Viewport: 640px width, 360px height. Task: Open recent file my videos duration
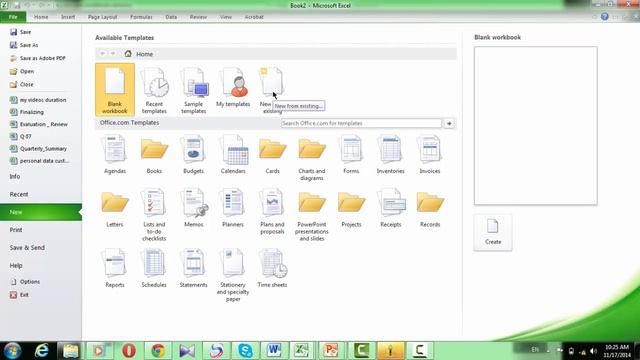[x=38, y=100]
